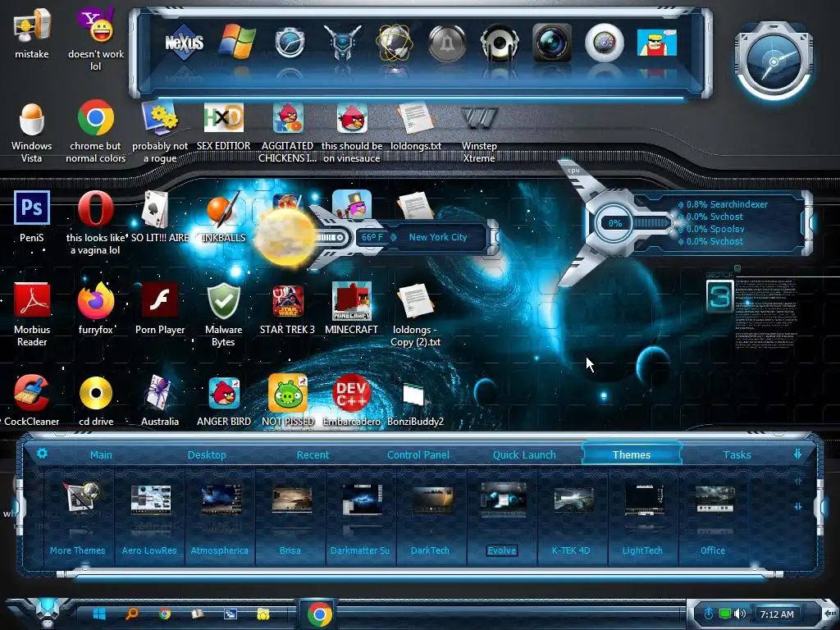The image size is (840, 630).
Task: Click the speaker headphones icon in top dock
Action: pos(500,43)
